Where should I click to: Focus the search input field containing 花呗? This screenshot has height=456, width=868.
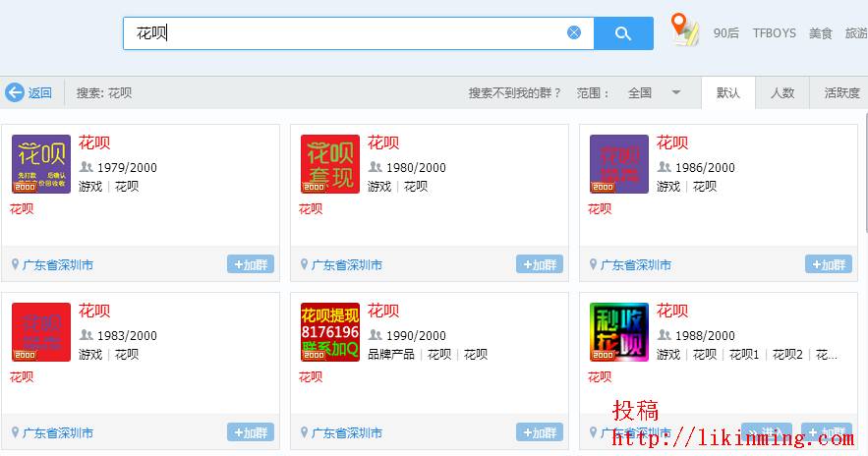tap(344, 33)
